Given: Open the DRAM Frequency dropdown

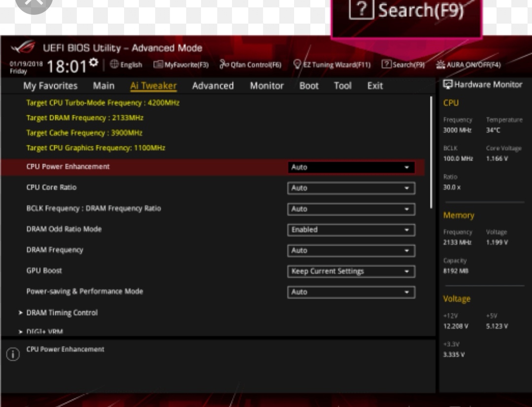Looking at the screenshot, I should (351, 250).
